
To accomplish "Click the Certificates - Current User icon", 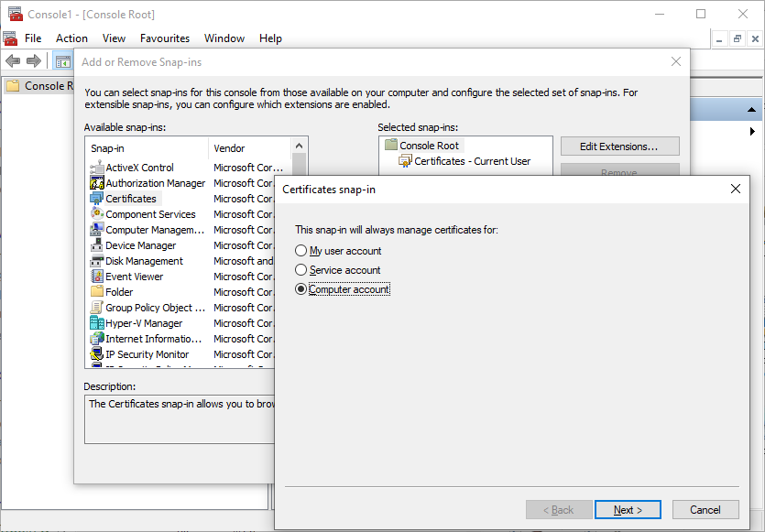I will 406,161.
